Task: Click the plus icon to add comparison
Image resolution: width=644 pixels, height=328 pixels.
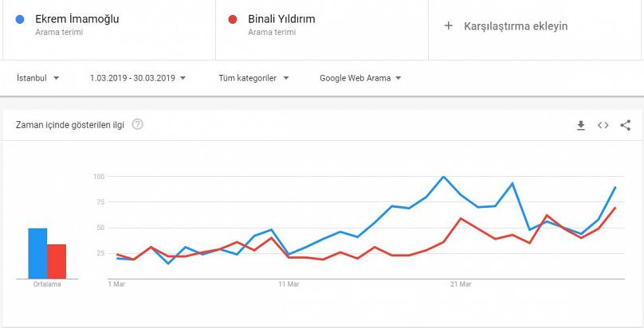Action: coord(449,25)
